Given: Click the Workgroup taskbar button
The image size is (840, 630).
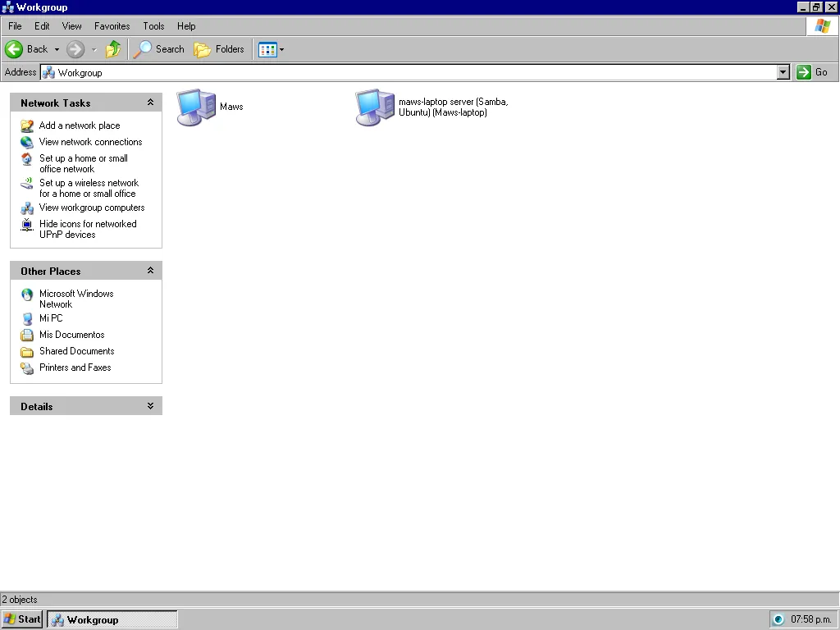Looking at the screenshot, I should click(x=112, y=619).
